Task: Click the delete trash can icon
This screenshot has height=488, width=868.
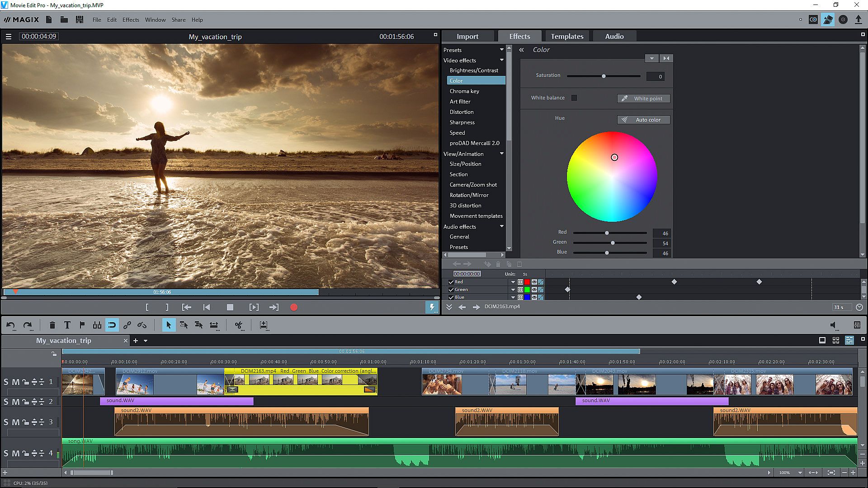Action: pos(52,325)
